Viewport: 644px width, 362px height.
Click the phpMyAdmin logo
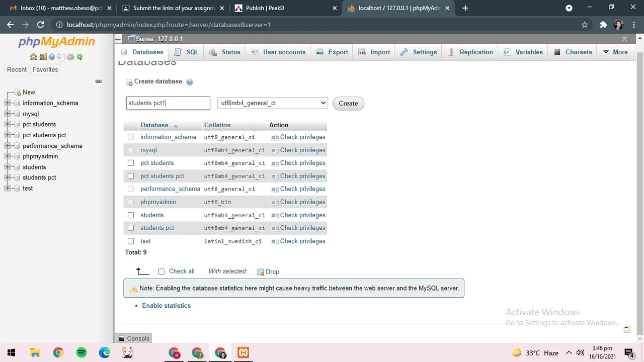click(57, 42)
